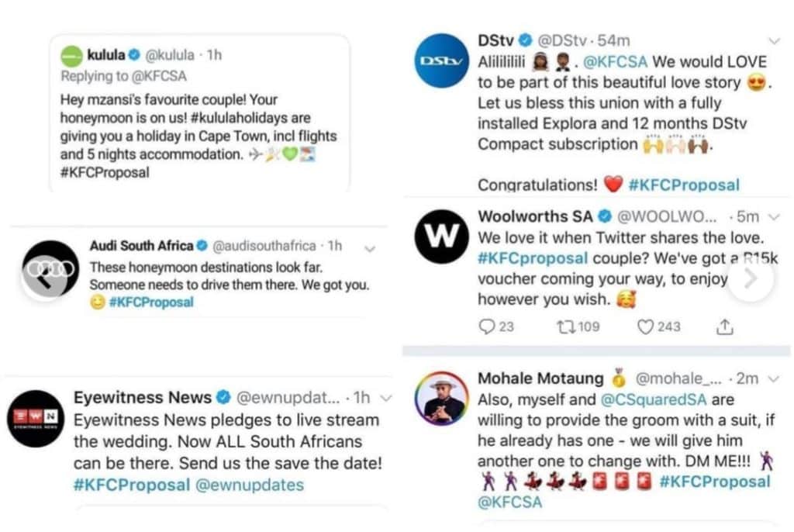Expand the DStv tweet options chevron
Screen dimensions: 794x532
tap(773, 40)
